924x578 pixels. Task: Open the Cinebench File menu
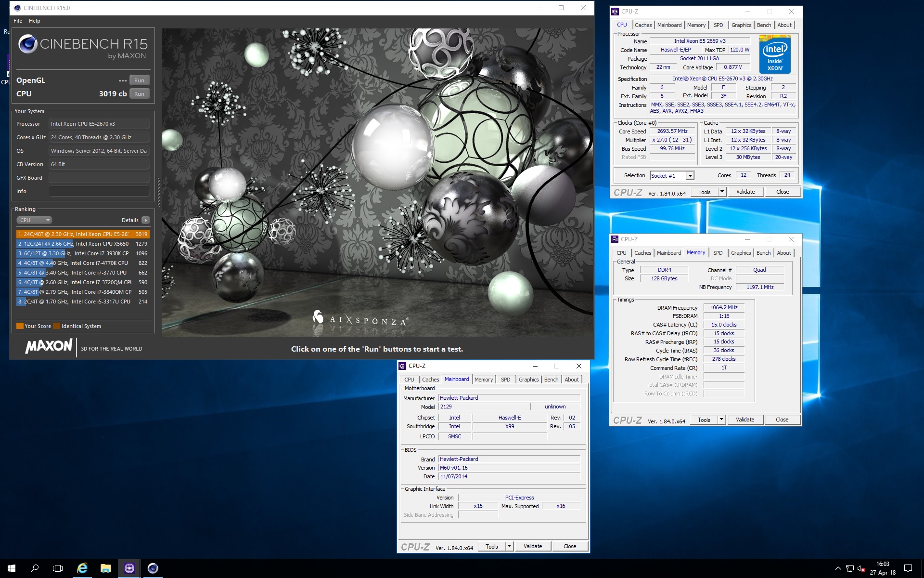pos(18,21)
